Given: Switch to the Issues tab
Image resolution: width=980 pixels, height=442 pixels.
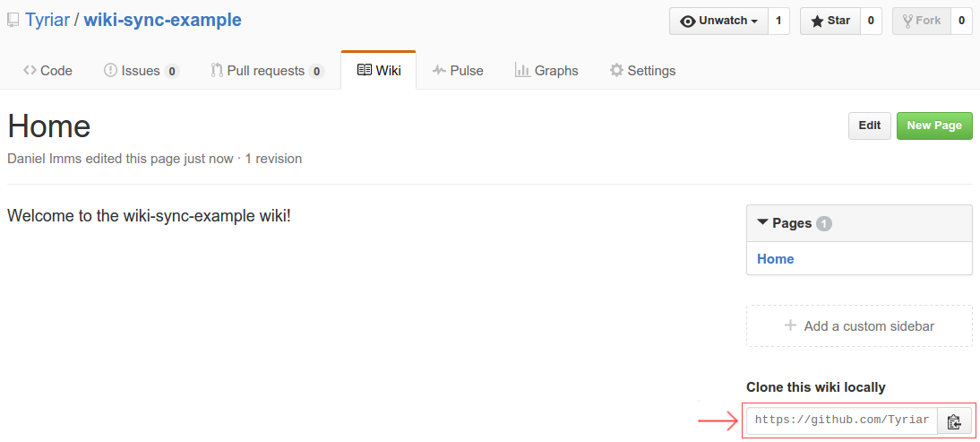Looking at the screenshot, I should pyautogui.click(x=142, y=71).
